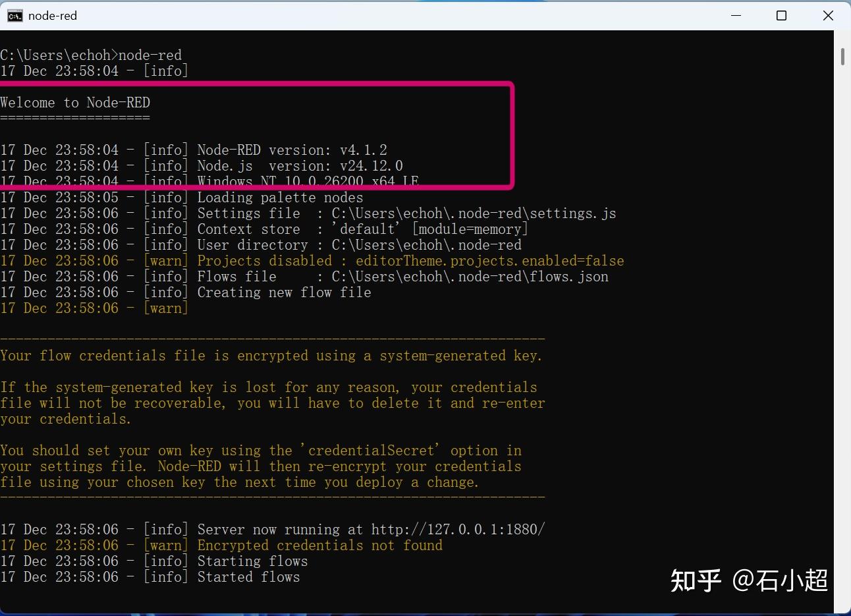This screenshot has height=616, width=851.
Task: Click 'Encrypted credentials not found' warning
Action: coord(221,546)
